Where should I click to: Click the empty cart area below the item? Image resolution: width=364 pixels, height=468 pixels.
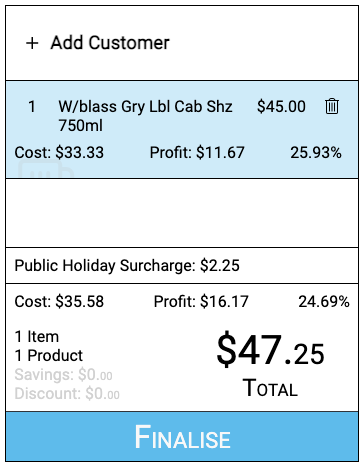pos(182,213)
